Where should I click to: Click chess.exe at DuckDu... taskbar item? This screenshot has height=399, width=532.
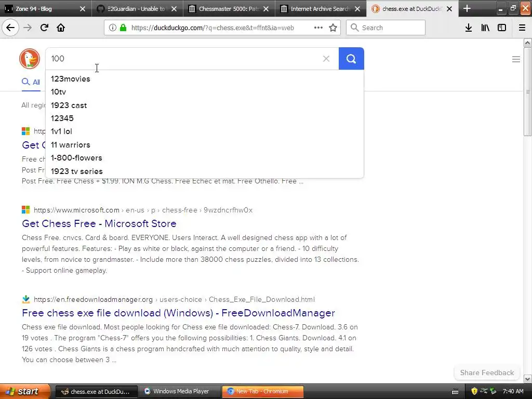pos(96,391)
